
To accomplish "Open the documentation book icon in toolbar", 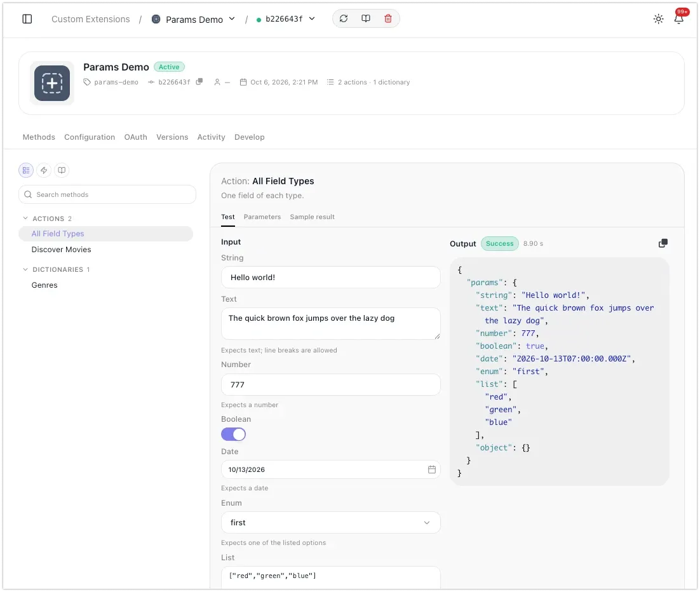I will (x=366, y=19).
